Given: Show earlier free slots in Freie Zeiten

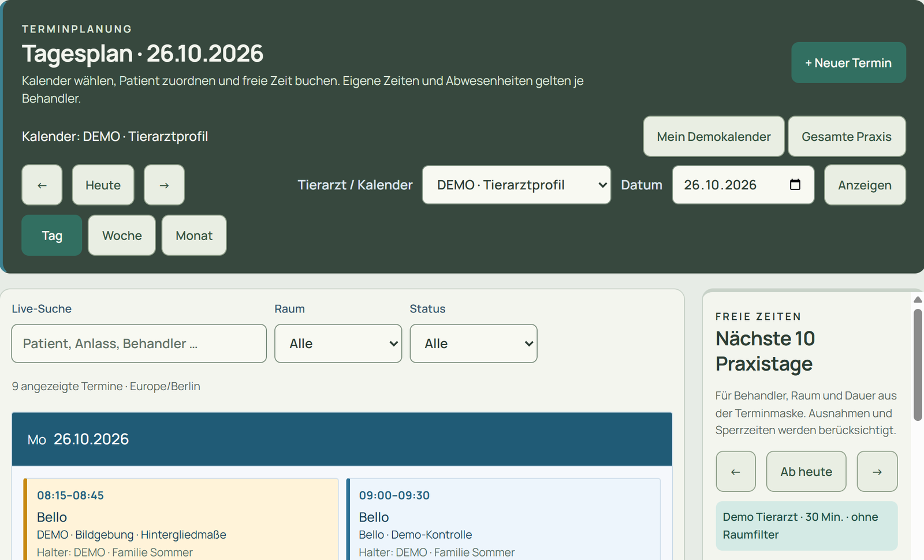Looking at the screenshot, I should [x=736, y=471].
